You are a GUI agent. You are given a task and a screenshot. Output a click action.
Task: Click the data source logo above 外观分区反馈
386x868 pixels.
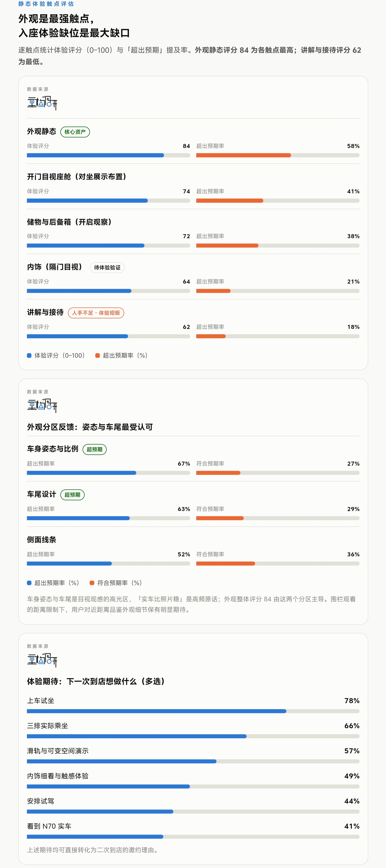(x=42, y=405)
